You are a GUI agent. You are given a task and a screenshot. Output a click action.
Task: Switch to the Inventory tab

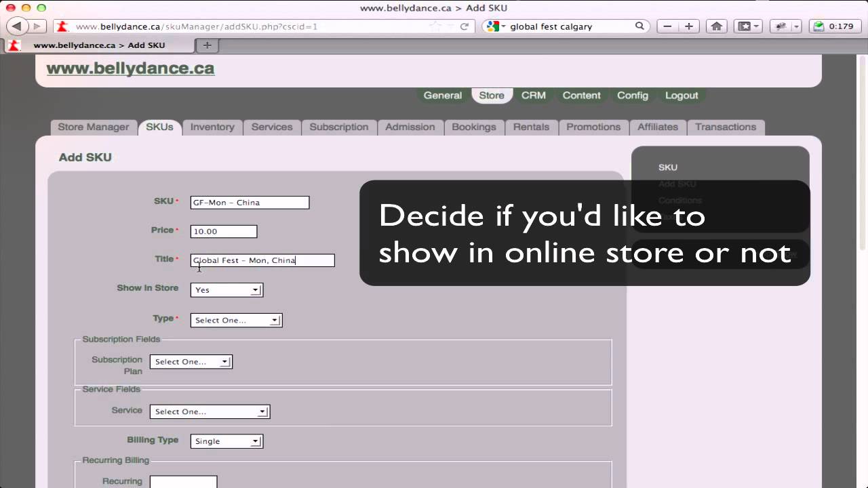(212, 127)
